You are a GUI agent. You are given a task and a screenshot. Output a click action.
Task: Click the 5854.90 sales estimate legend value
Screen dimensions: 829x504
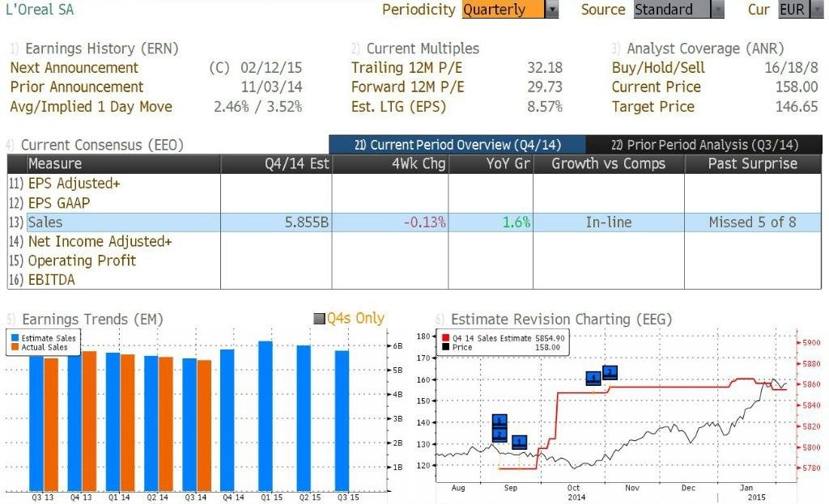coord(550,338)
